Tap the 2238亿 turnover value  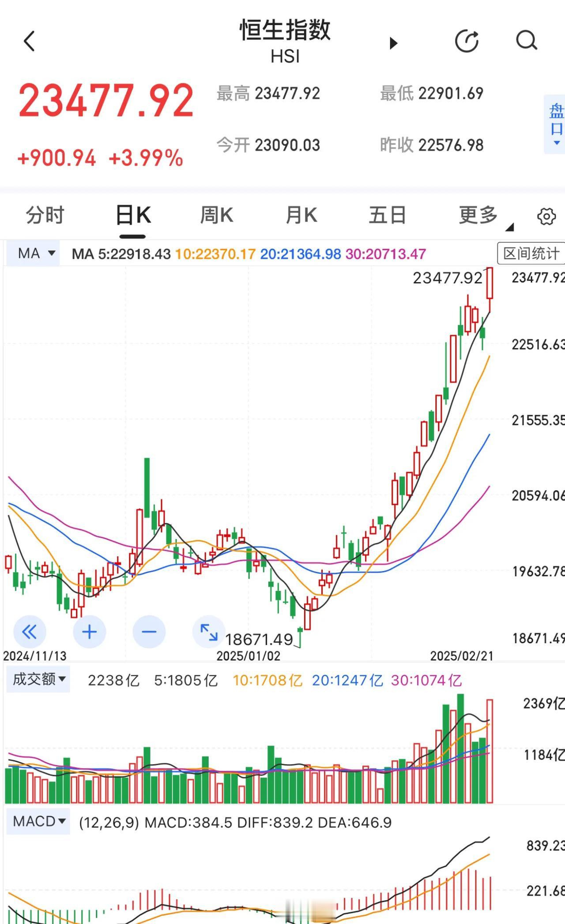tap(114, 680)
